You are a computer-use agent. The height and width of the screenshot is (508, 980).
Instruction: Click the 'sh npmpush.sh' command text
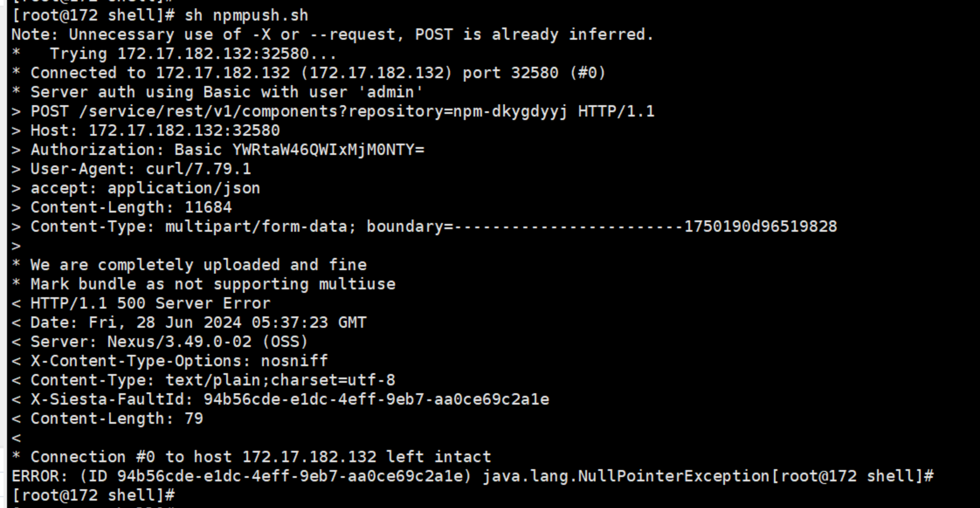pos(246,15)
